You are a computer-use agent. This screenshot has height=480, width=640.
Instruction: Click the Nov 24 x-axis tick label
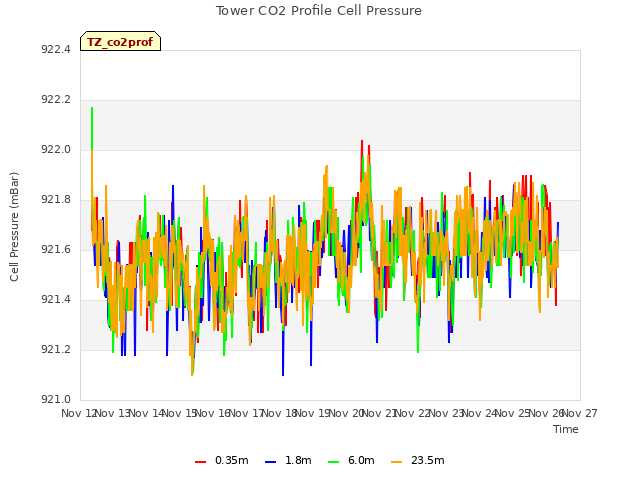[x=480, y=413]
